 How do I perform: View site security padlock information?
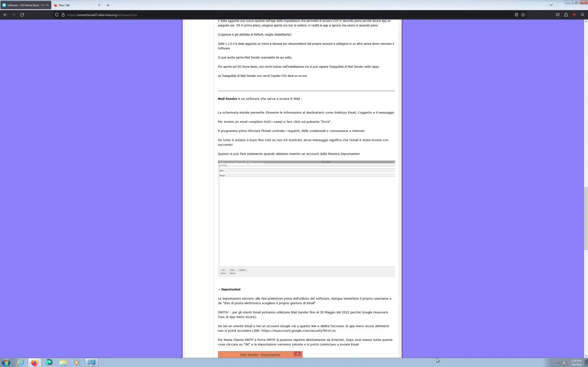(x=63, y=15)
